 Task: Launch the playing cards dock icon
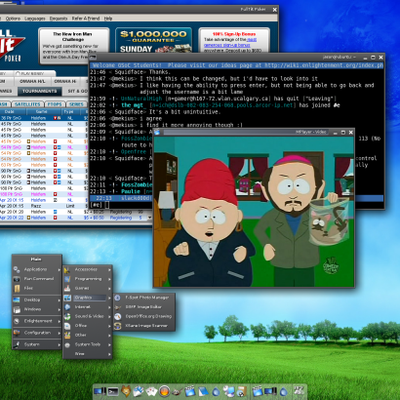pyautogui.click(x=151, y=391)
